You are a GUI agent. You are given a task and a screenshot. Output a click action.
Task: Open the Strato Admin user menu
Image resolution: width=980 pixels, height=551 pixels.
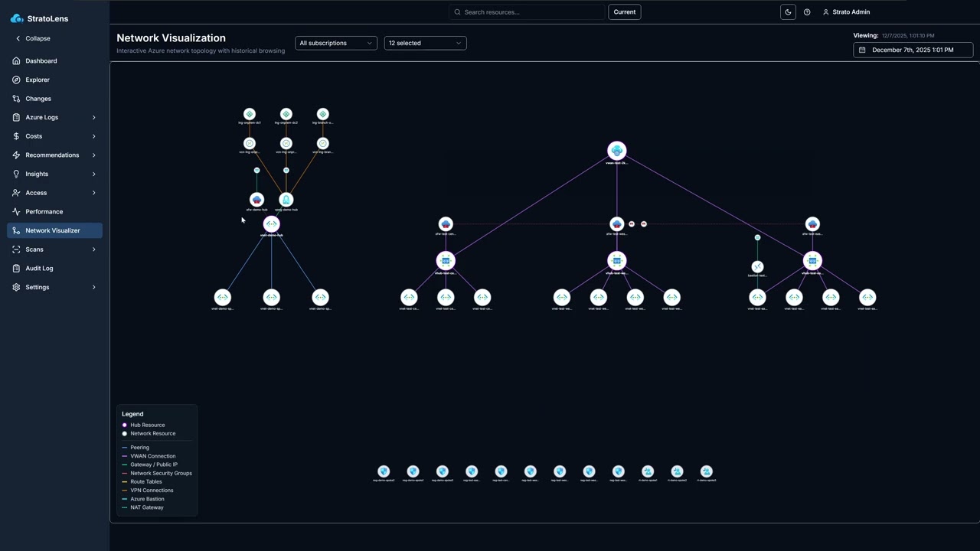846,12
